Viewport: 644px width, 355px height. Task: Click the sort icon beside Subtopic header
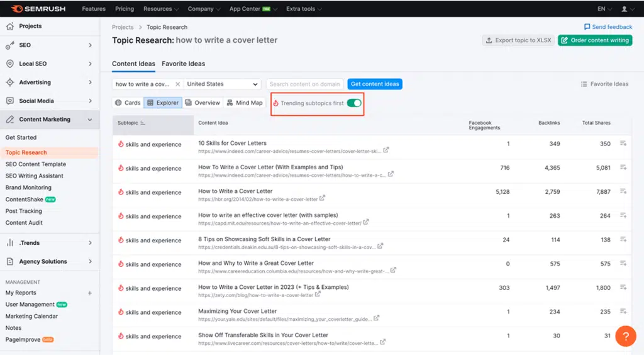point(143,123)
